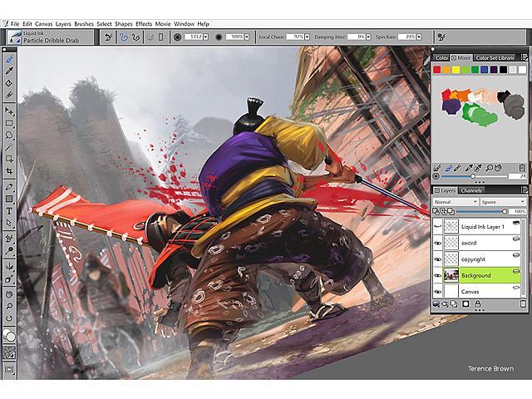This screenshot has width=532, height=399.
Task: Pick the red Mixer color swatch
Action: point(437,70)
